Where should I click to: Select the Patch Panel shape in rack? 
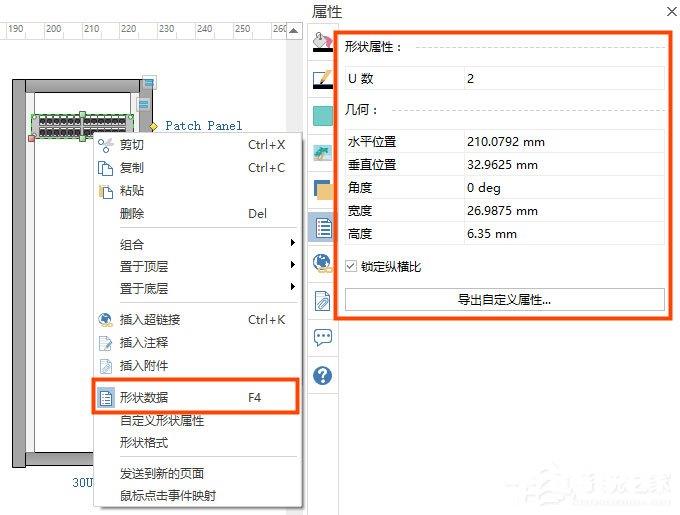coord(82,126)
